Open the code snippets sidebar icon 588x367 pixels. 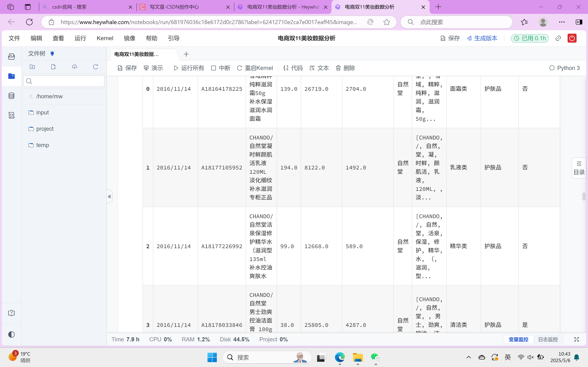(x=11, y=115)
